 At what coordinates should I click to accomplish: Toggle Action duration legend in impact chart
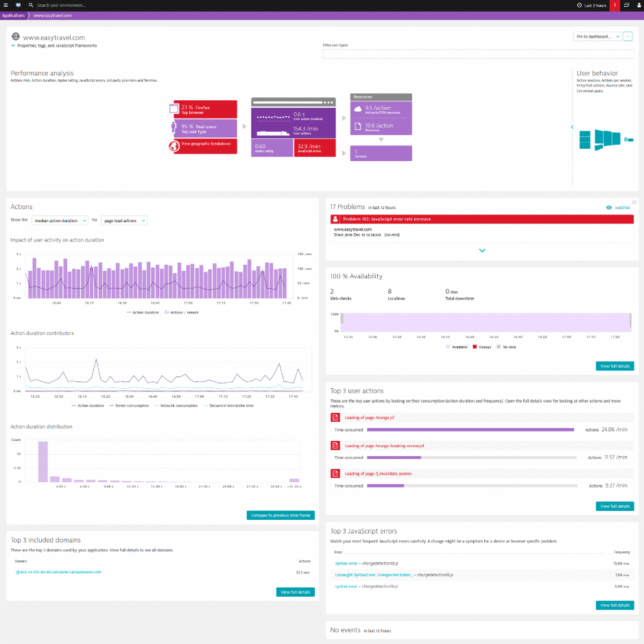143,313
